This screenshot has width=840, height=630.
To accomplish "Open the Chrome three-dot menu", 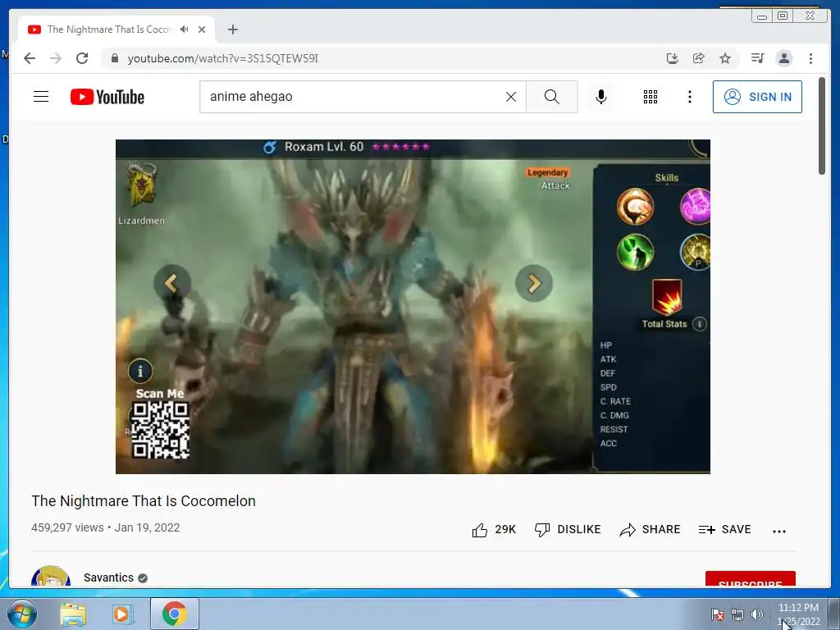I will [x=810, y=58].
